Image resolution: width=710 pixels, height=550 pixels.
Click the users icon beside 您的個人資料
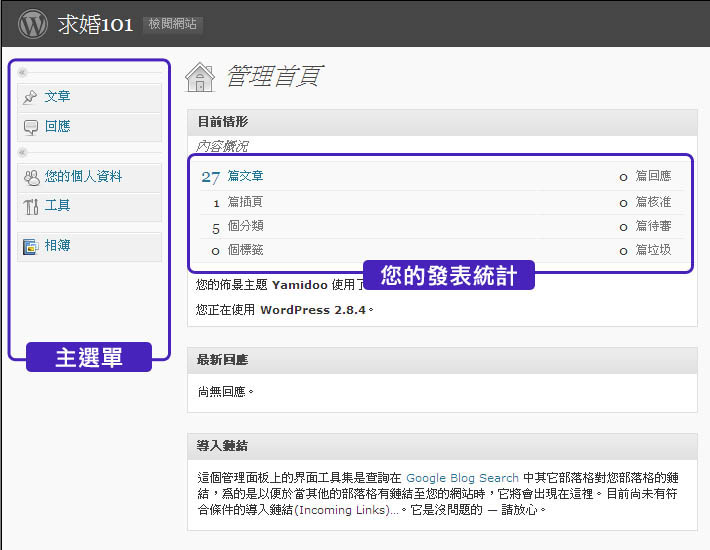(x=31, y=177)
